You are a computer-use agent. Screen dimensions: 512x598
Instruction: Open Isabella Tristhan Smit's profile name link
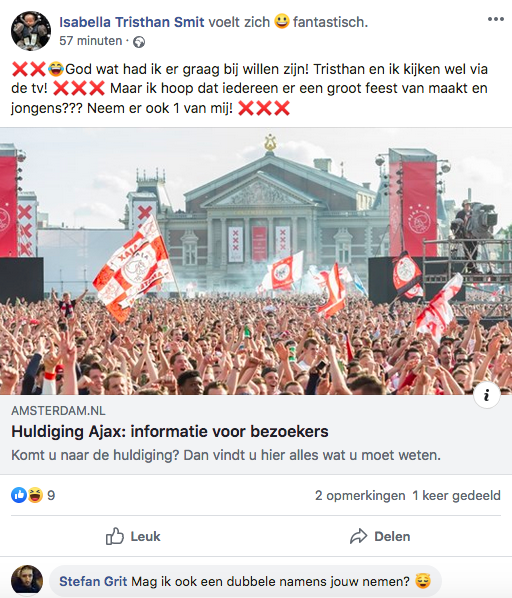tap(132, 22)
